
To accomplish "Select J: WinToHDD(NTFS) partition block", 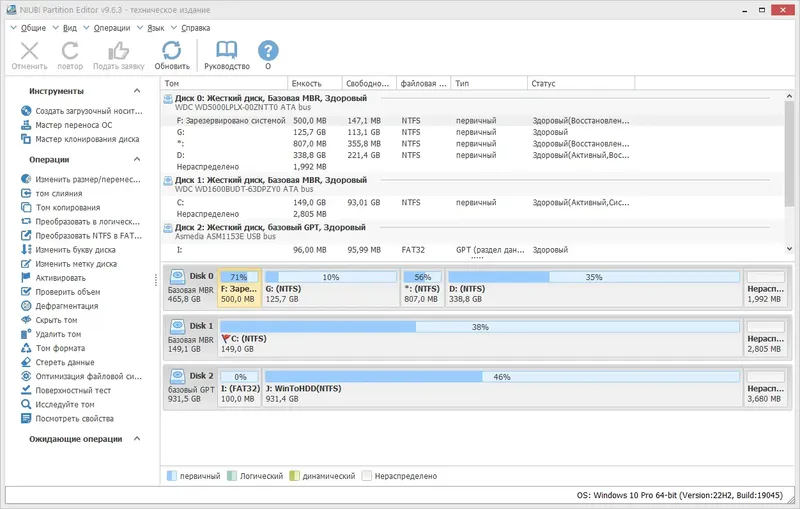I will tap(502, 387).
